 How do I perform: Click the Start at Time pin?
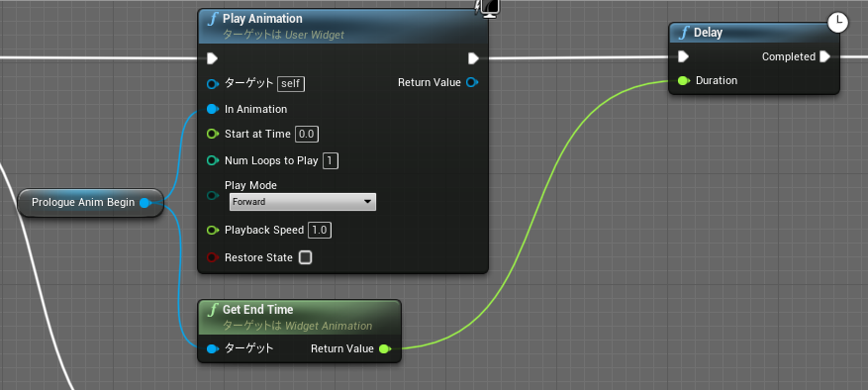213,134
